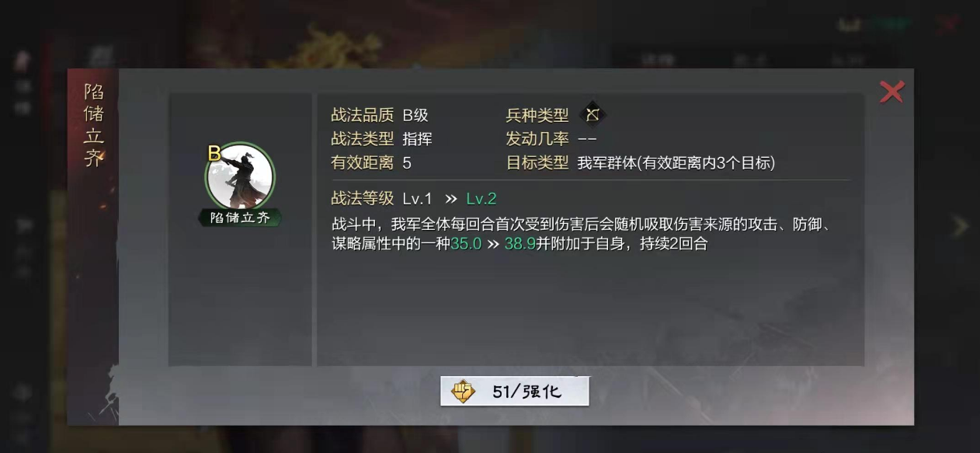Click the current level Lv.1 label
This screenshot has height=453, width=980.
click(417, 199)
